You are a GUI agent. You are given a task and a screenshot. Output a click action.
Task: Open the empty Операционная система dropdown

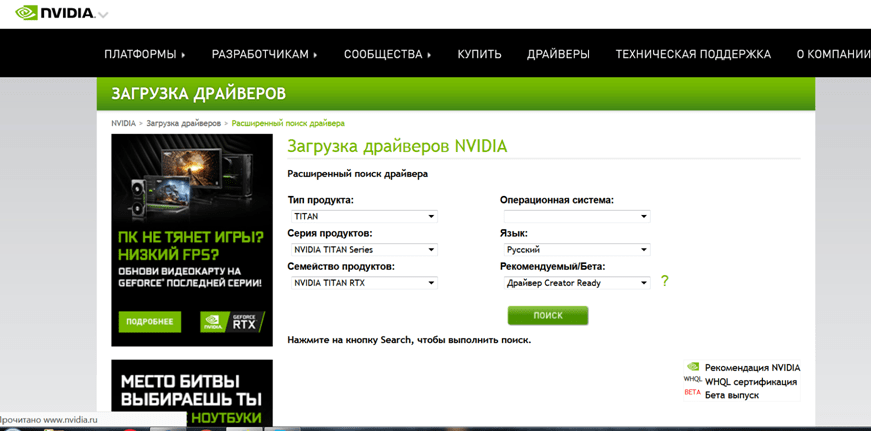(x=576, y=216)
